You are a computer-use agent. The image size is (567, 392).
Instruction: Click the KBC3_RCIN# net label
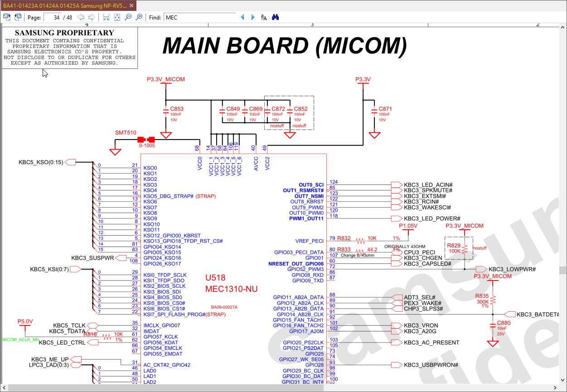[422, 202]
